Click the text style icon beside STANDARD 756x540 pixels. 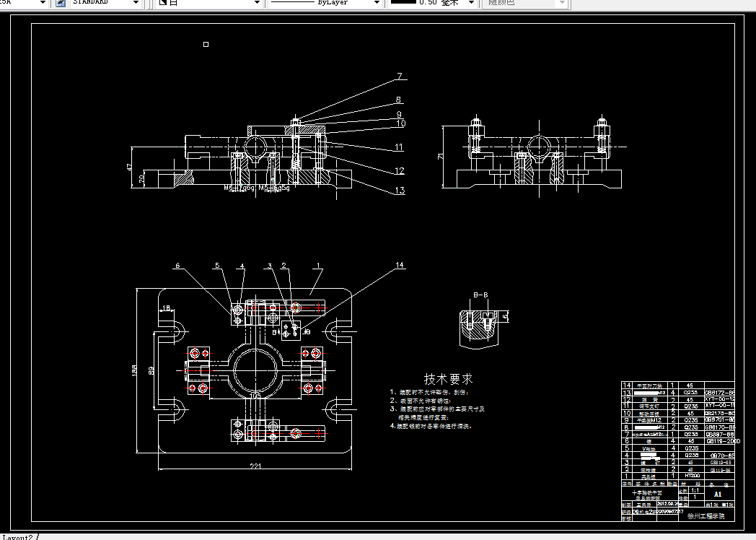point(61,2)
